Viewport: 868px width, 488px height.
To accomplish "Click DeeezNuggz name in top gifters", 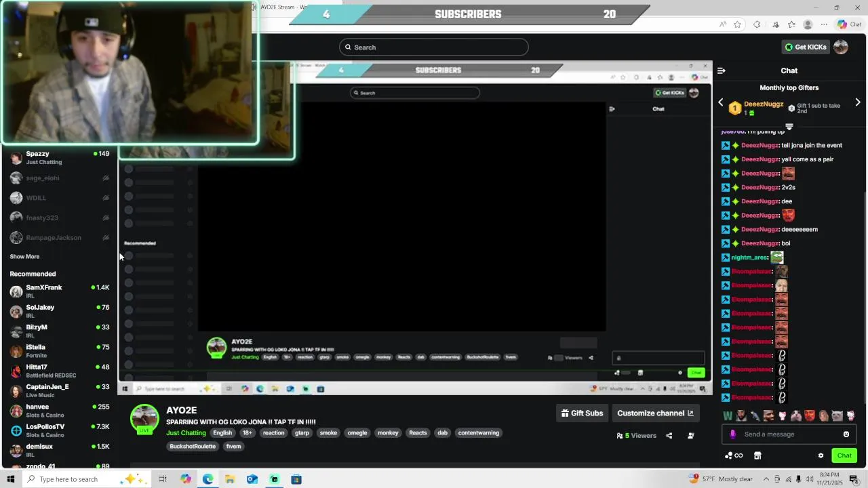I will 764,104.
